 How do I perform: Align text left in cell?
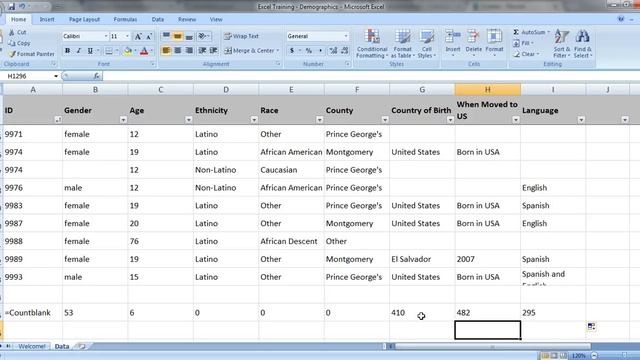tap(166, 50)
